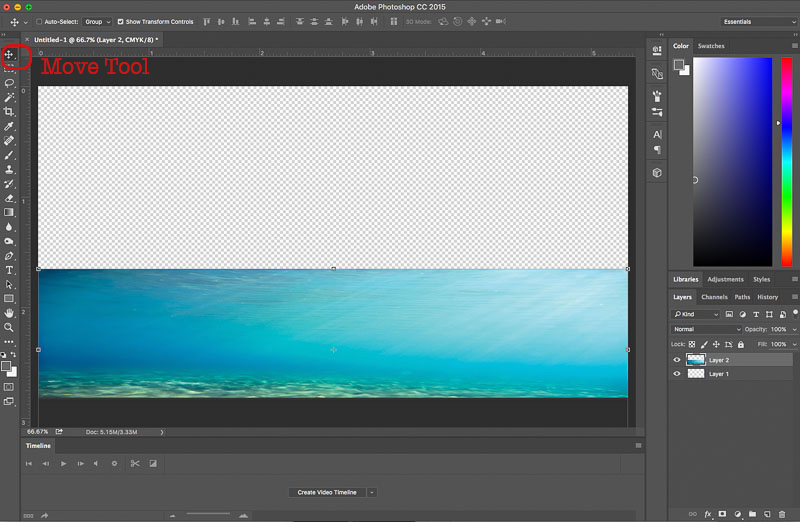Open the layer Kind filter dropdown
This screenshot has height=522, width=800.
coord(696,314)
